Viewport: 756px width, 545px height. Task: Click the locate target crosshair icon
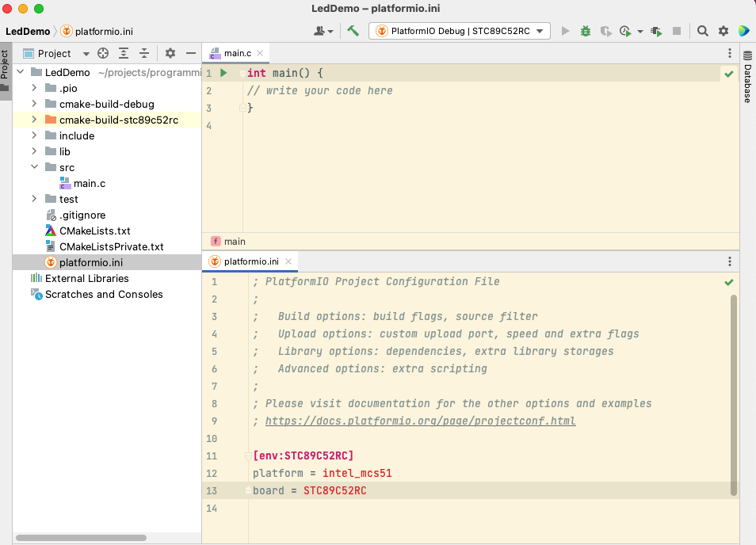click(x=103, y=53)
